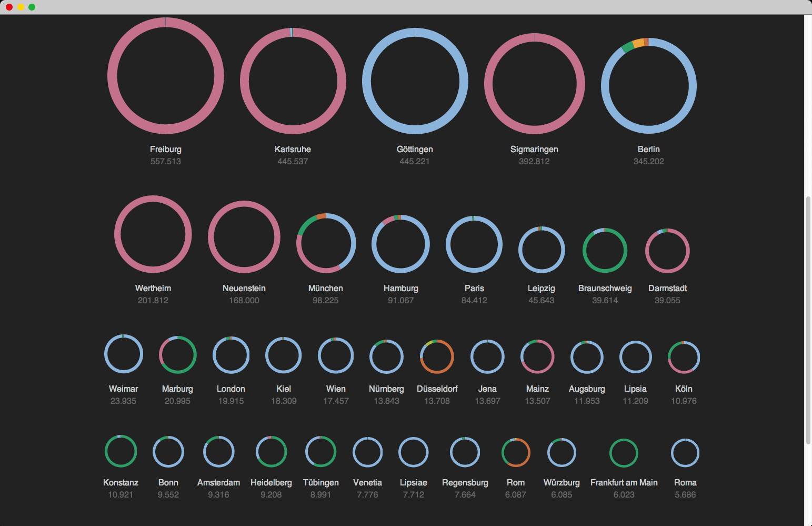Click the London ring chart
The width and height of the screenshot is (812, 526).
(x=231, y=355)
